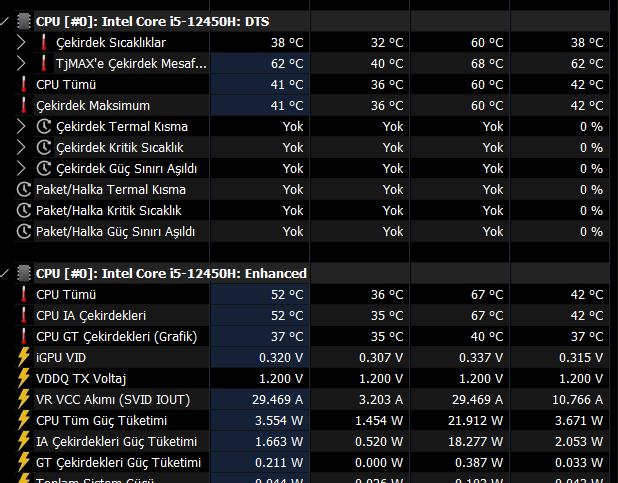Click the '0.000 W' value of GT Çekirdekleri Güç Tüketimi
Viewport: 618px width, 483px height.
pos(379,462)
